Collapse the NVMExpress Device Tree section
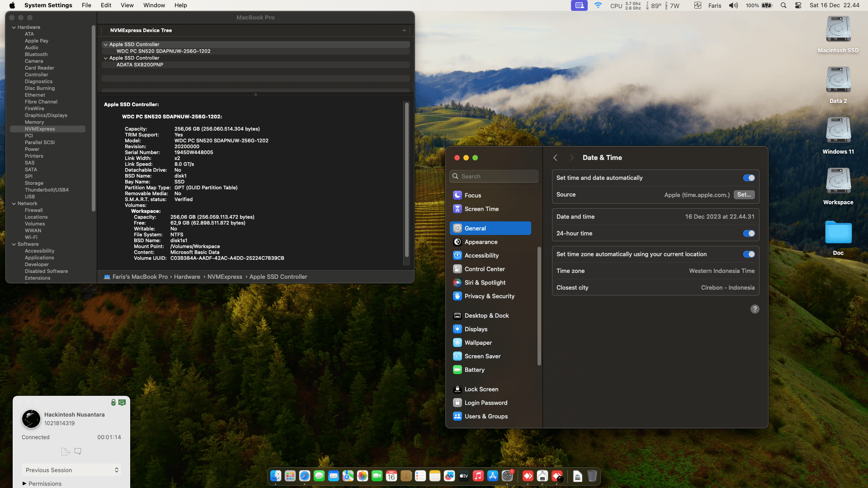The image size is (868, 488). pos(404,30)
